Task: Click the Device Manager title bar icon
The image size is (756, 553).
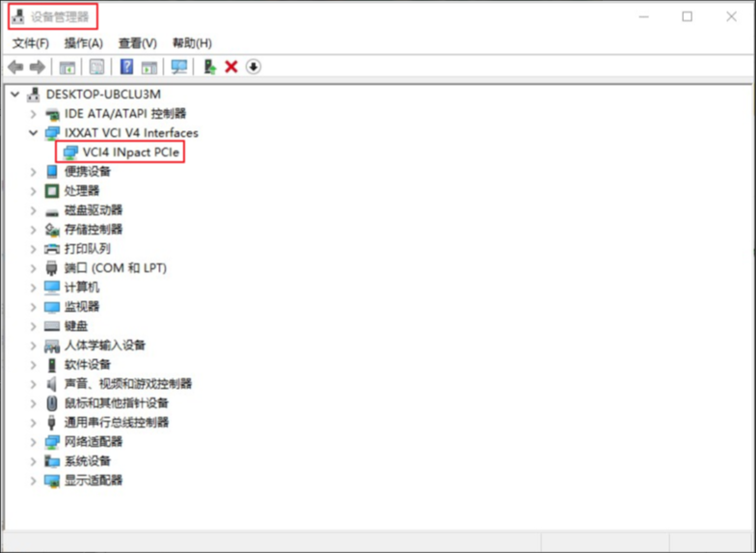Action: 17,17
